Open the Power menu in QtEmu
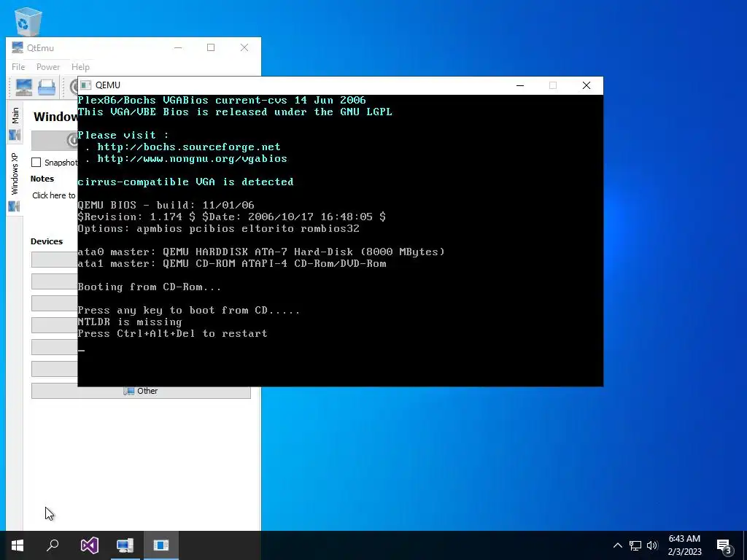The image size is (747, 560). [x=48, y=67]
